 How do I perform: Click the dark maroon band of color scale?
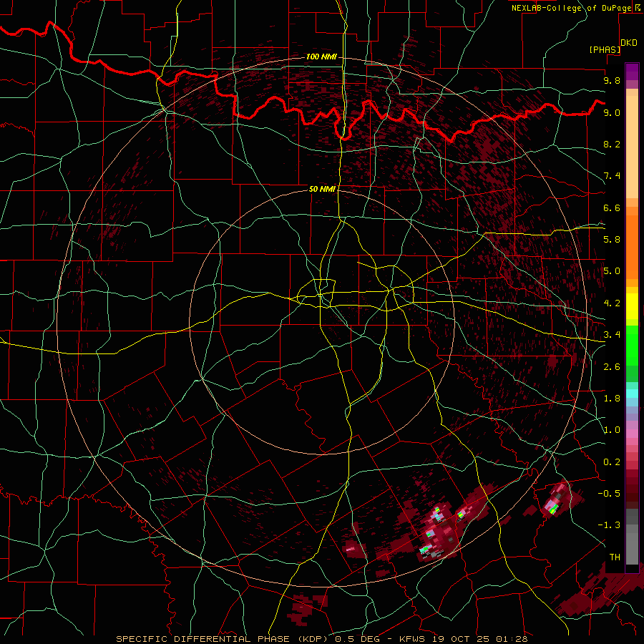pos(632,489)
